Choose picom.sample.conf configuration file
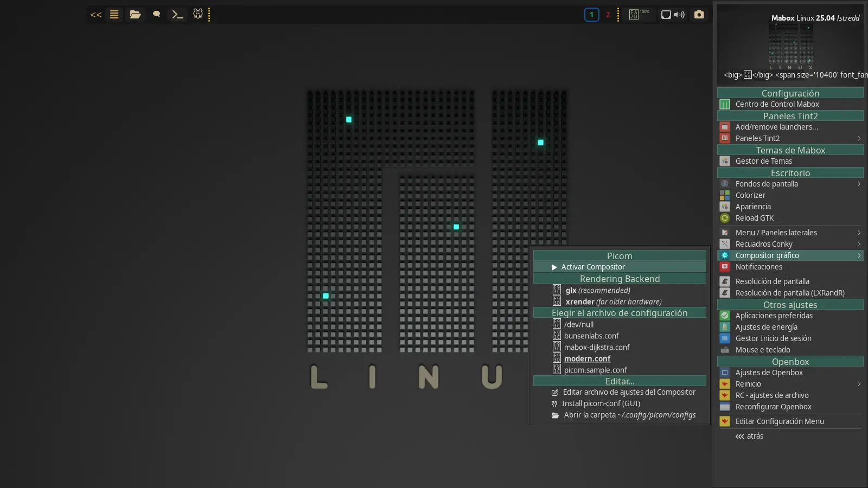Image resolution: width=868 pixels, height=488 pixels. click(595, 370)
